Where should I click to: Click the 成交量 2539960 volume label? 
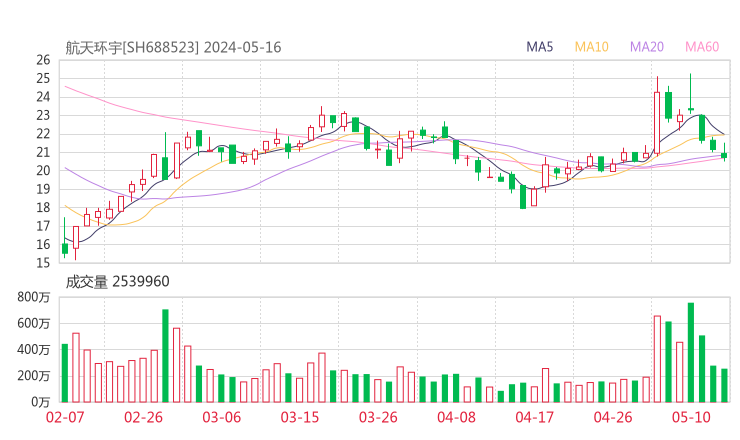pyautogui.click(x=117, y=282)
